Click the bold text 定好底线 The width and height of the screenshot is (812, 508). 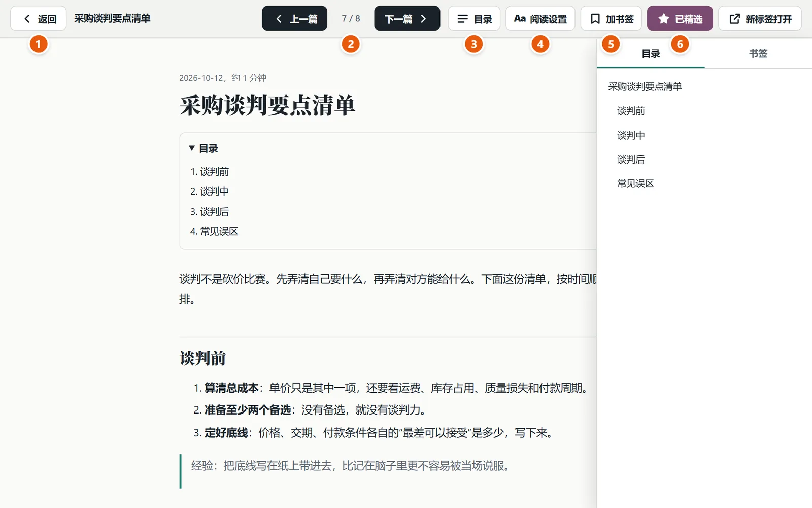[x=226, y=433]
